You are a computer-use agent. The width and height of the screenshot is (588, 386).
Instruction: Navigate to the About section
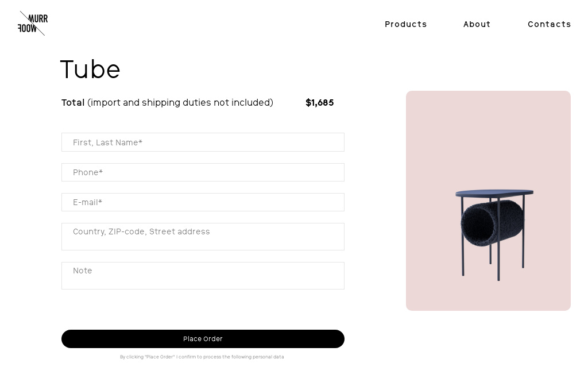tap(477, 24)
